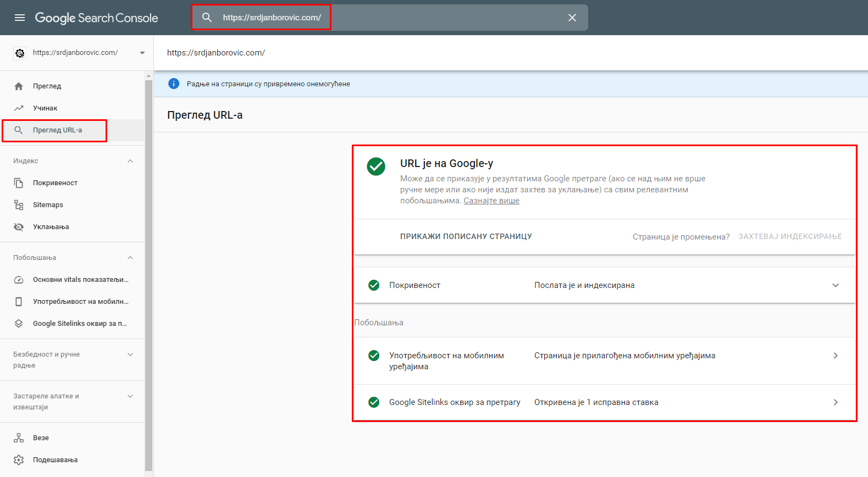
Task: Click Откривена је 1 исправна ставка text
Action: 596,402
